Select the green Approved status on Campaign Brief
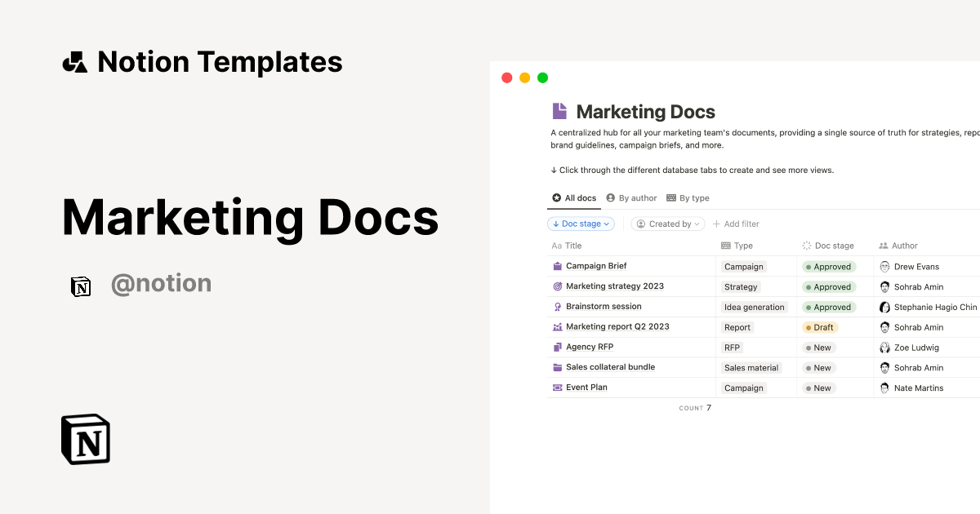The height and width of the screenshot is (514, 980). (x=829, y=266)
